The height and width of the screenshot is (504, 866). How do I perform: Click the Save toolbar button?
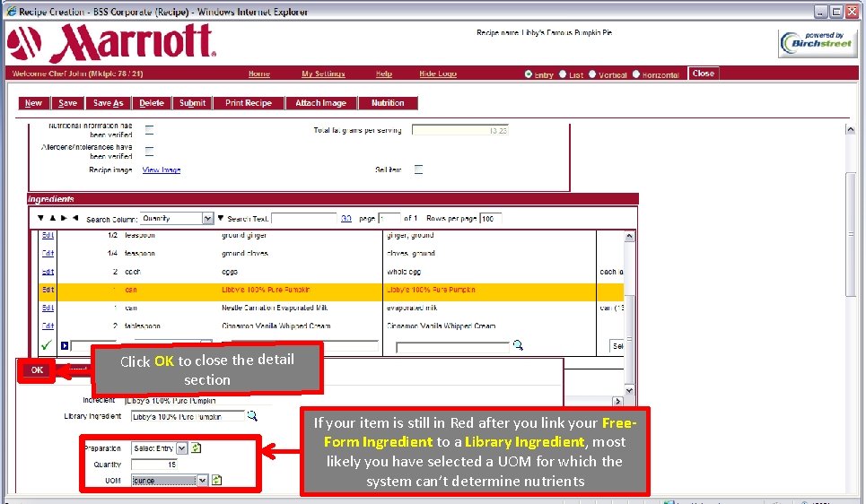[68, 103]
